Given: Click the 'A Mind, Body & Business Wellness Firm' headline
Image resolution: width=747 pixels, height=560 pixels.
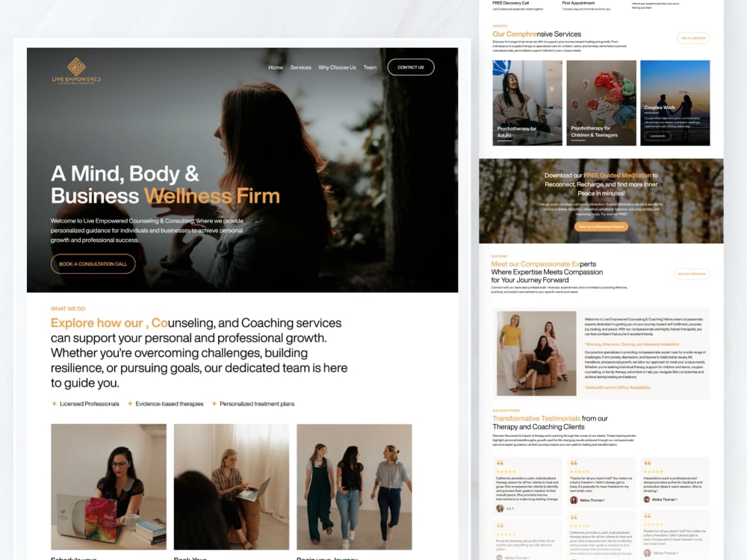Looking at the screenshot, I should coord(165,184).
